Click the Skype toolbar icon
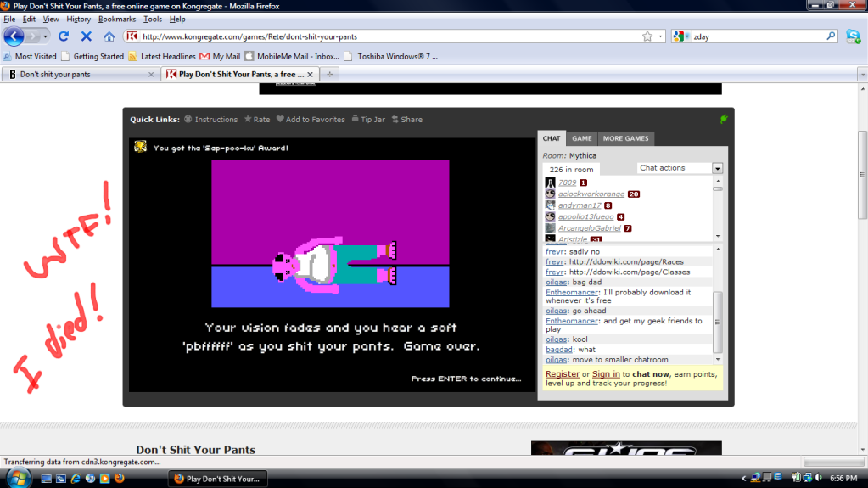The width and height of the screenshot is (868, 488). coord(853,36)
